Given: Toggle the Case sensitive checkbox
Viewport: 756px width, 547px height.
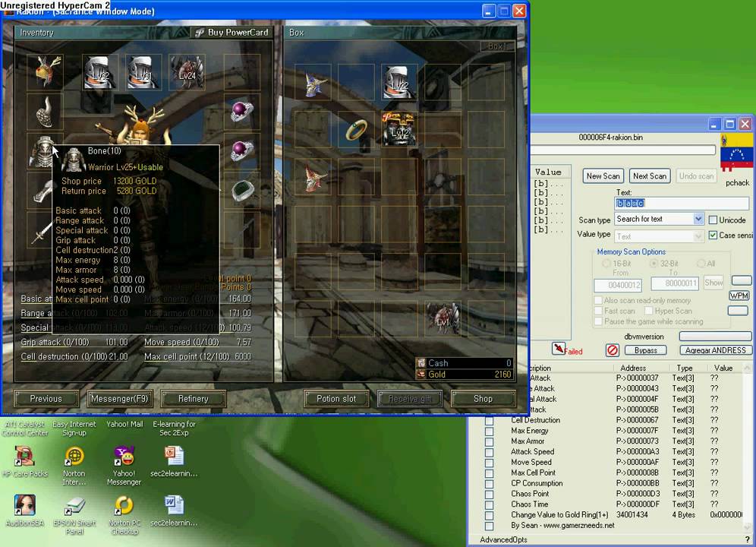Looking at the screenshot, I should coord(713,235).
